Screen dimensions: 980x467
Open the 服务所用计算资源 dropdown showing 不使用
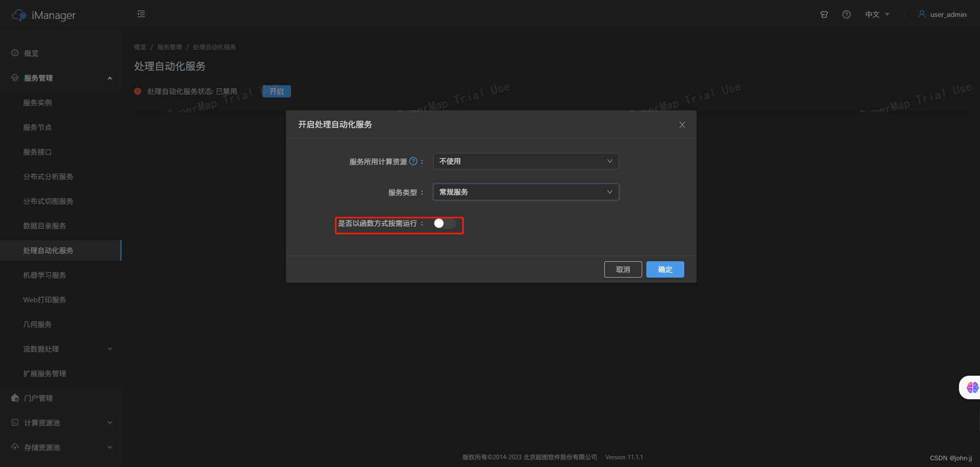tap(526, 161)
